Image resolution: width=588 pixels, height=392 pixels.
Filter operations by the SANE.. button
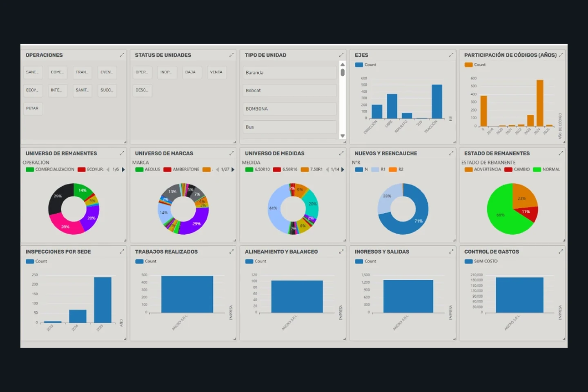click(33, 72)
